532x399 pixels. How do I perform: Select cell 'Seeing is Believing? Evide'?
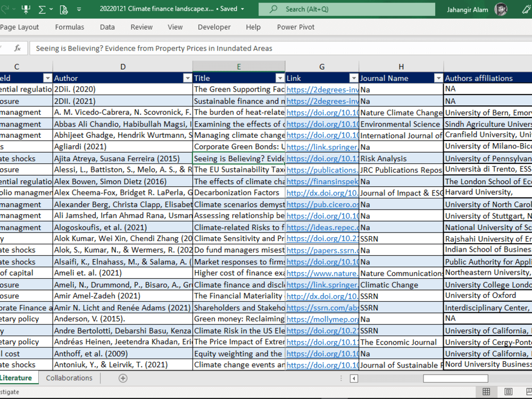[239, 159]
